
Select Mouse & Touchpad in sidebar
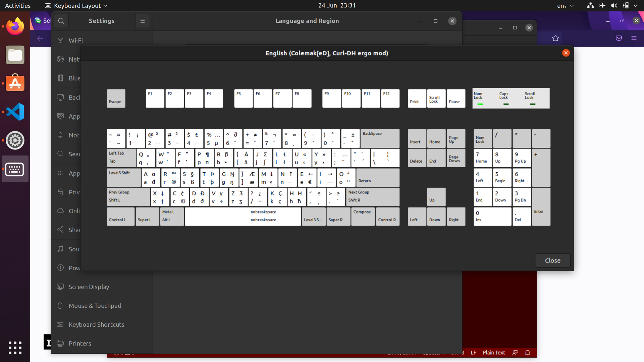pyautogui.click(x=95, y=306)
